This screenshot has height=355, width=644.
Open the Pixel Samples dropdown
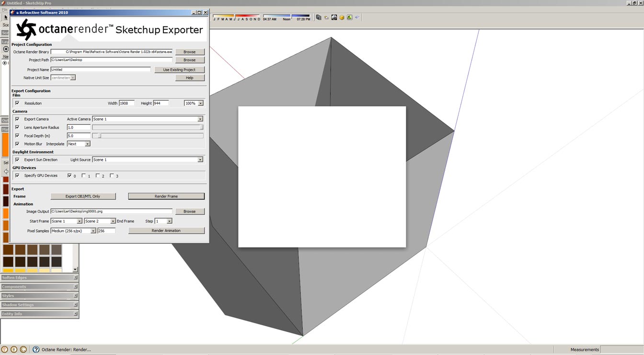pyautogui.click(x=93, y=231)
